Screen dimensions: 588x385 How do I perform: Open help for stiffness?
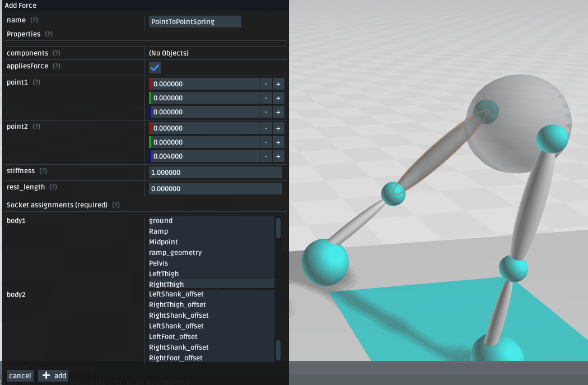pos(43,171)
